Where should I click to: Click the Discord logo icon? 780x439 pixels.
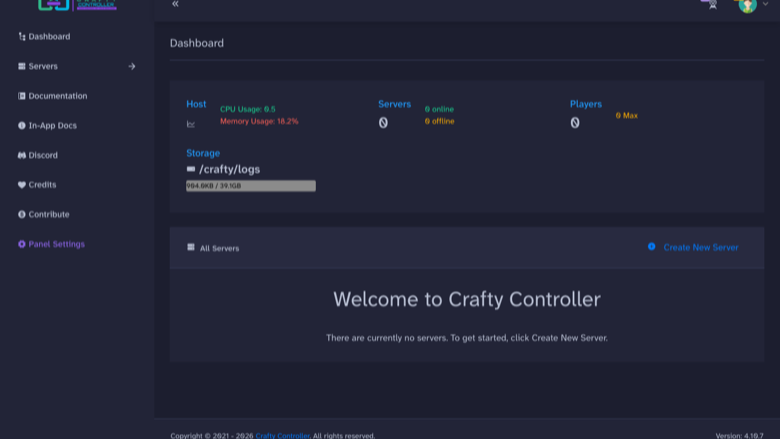pyautogui.click(x=22, y=155)
